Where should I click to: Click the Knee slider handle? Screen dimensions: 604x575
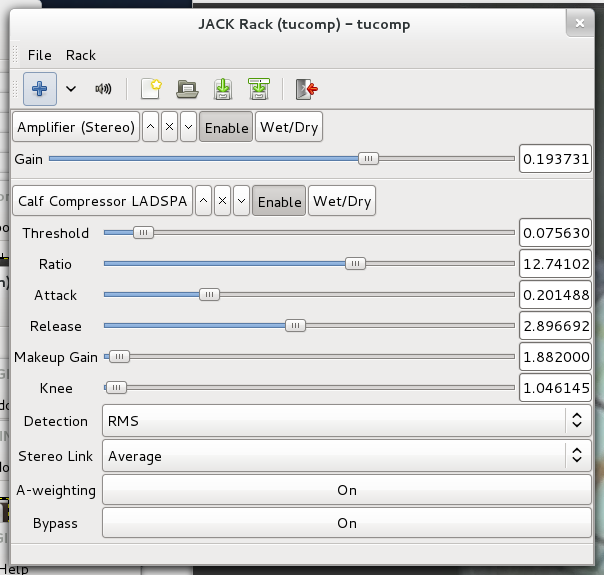coord(116,387)
